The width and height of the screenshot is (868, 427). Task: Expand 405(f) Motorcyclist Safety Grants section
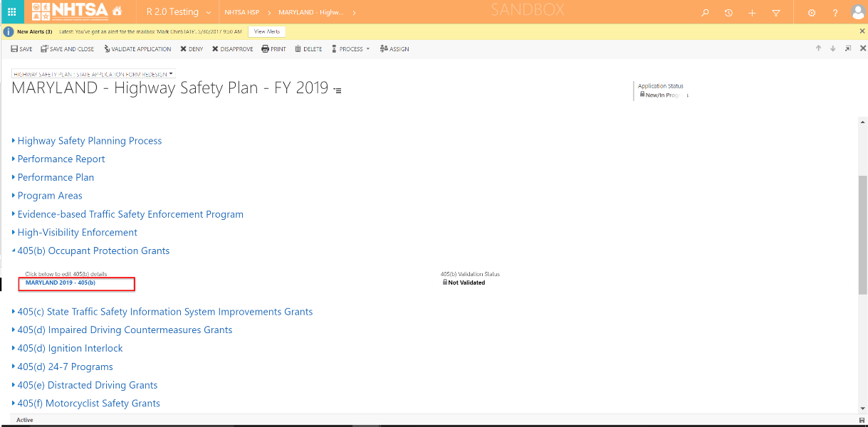(86, 404)
